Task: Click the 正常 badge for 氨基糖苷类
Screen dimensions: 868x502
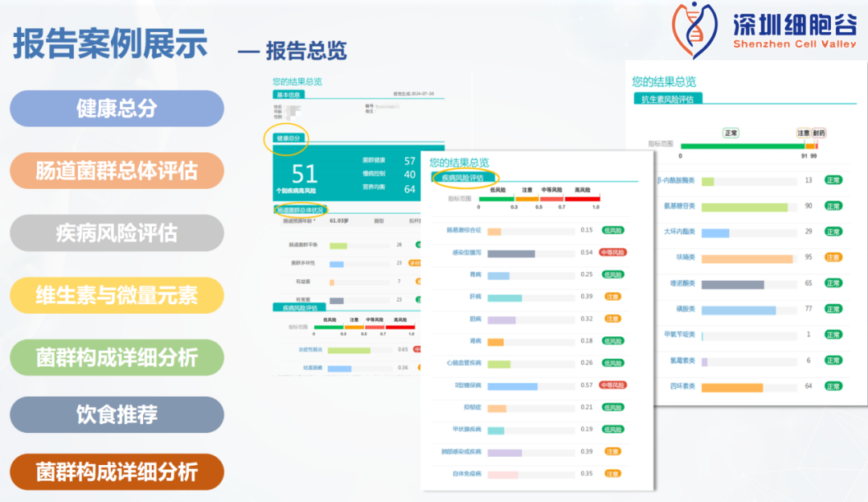Action: [833, 206]
